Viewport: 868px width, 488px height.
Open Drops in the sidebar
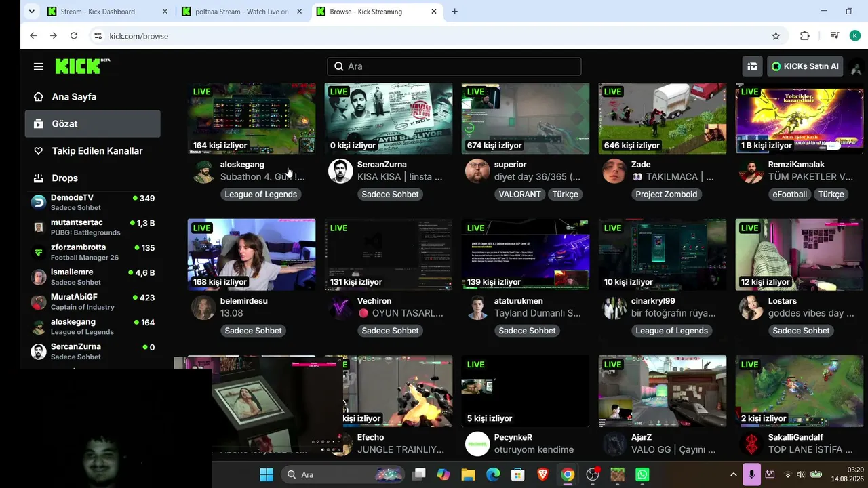click(93, 178)
